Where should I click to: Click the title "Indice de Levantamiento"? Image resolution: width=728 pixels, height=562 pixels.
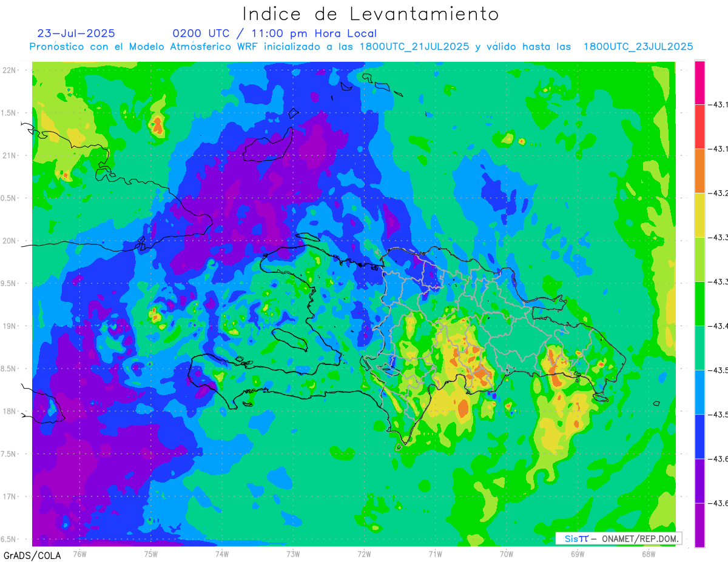pos(371,14)
